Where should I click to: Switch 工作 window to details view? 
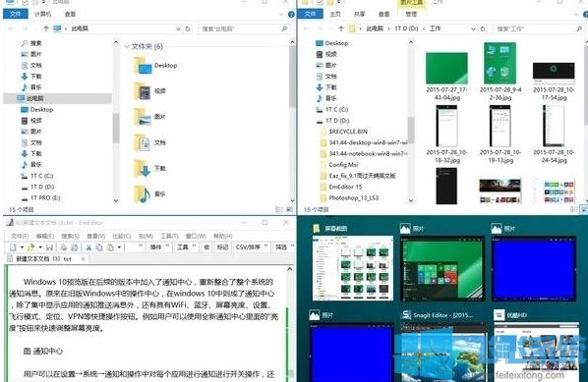(x=574, y=209)
